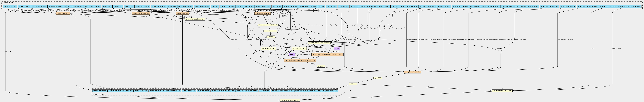
Task: Select the mutect parallel workflow step node
Action: pyautogui.click(x=141, y=13)
